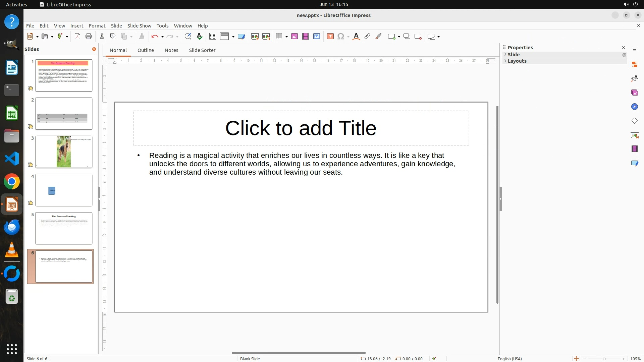Select slide 3 thumbnail with dog image
The width and height of the screenshot is (644, 362).
click(x=64, y=152)
